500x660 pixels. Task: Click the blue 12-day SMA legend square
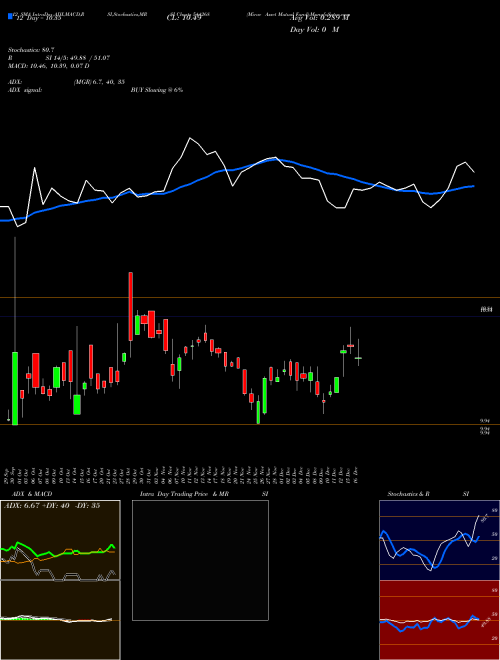[10, 16]
